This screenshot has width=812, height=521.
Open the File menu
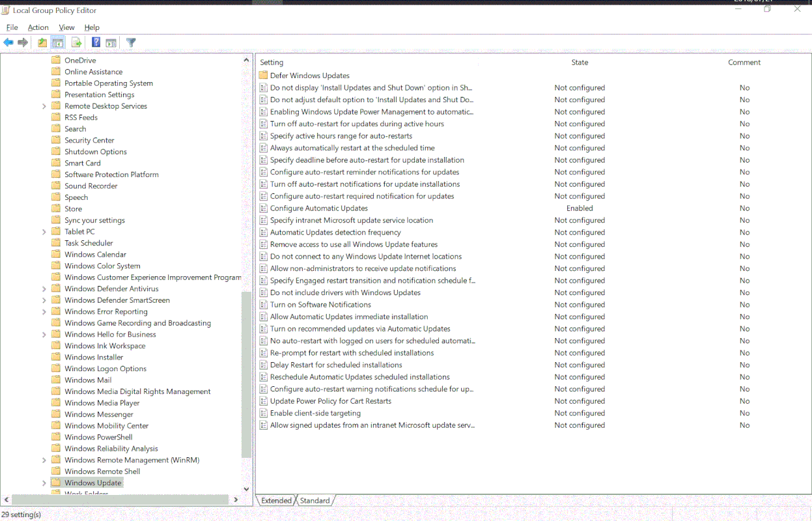tap(12, 27)
